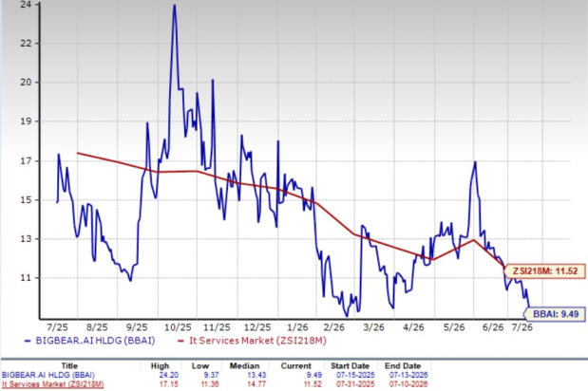Click the ZSI218M high value 17.15
The image size is (588, 391).
tap(169, 384)
